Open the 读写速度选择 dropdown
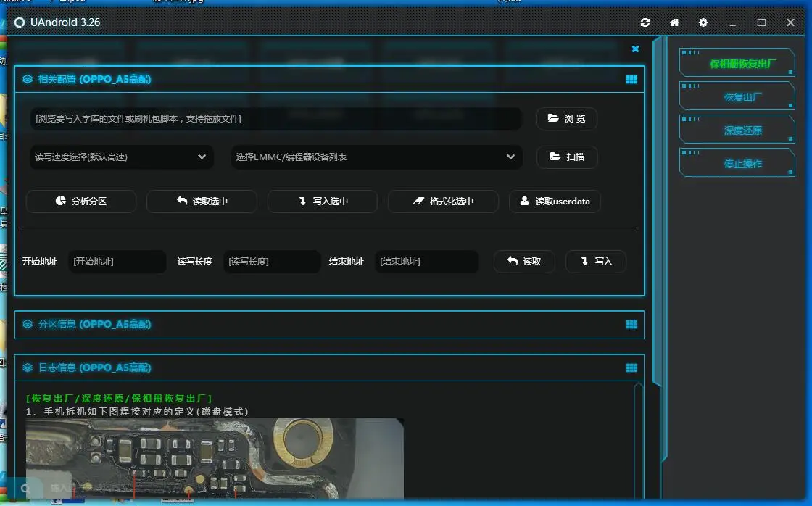The width and height of the screenshot is (812, 506). pyautogui.click(x=122, y=157)
